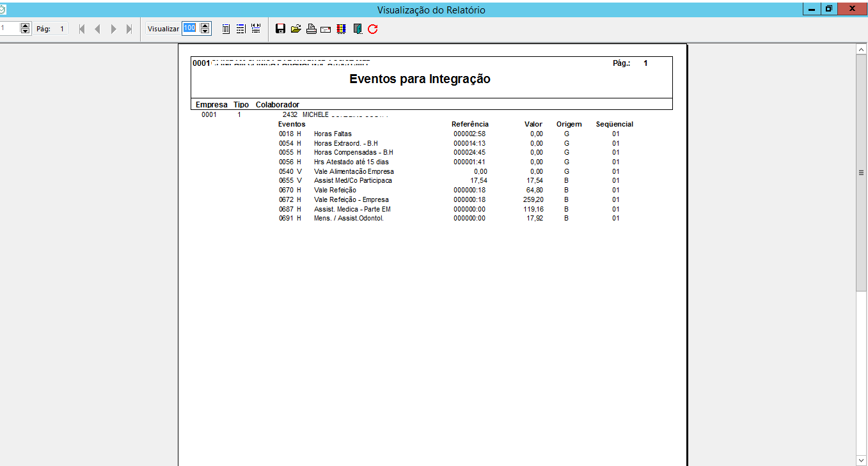
Task: Click the red circular refresh icon
Action: (373, 29)
